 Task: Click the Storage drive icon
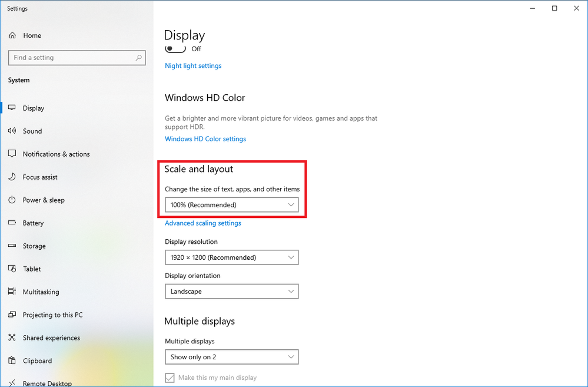click(12, 246)
